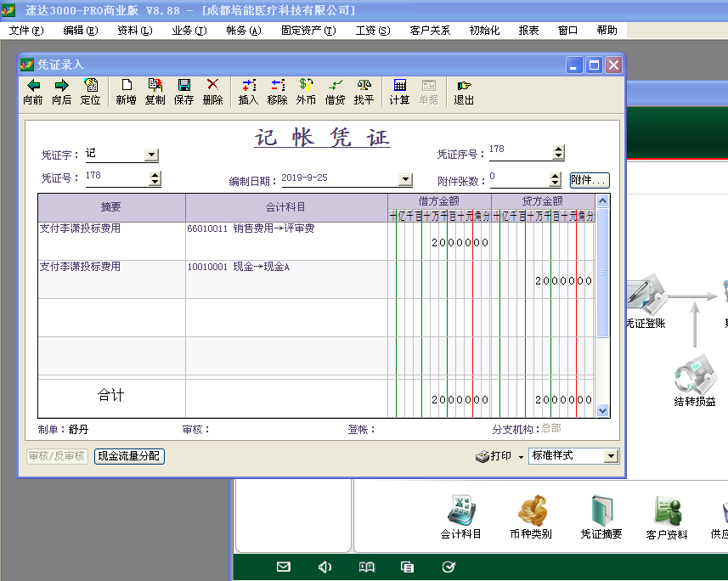This screenshot has height=581, width=728.
Task: Expand the 标准样式 print style dropdown
Action: coord(610,456)
